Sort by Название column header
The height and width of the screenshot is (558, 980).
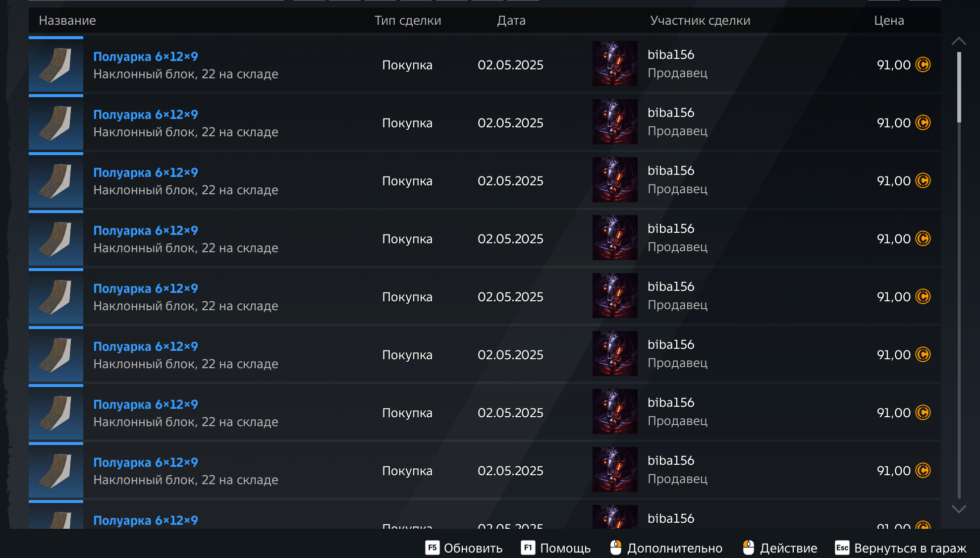[67, 20]
